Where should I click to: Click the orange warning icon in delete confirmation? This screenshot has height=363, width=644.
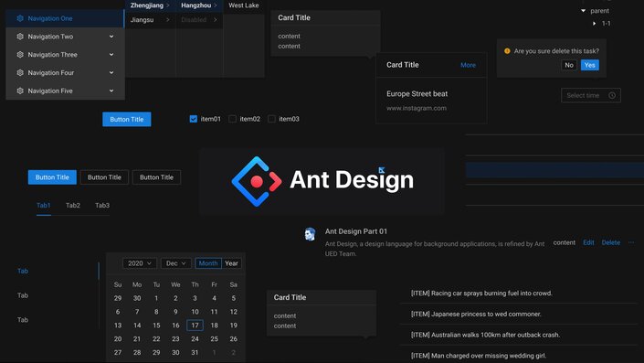coord(507,51)
